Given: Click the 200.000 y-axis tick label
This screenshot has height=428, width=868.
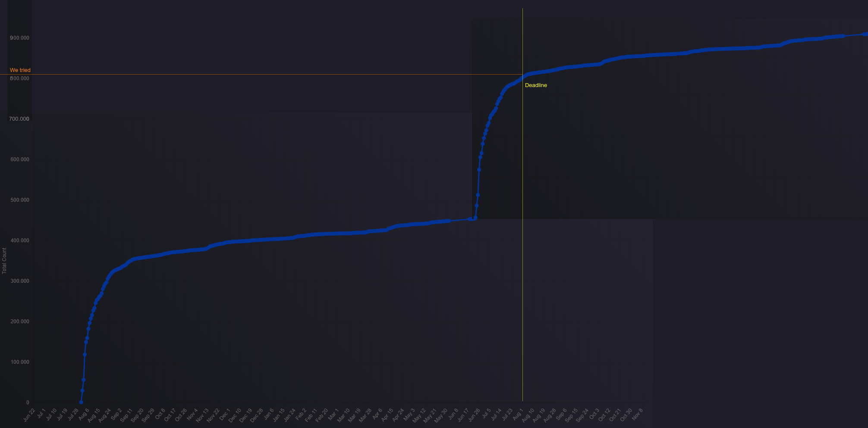Looking at the screenshot, I should pyautogui.click(x=19, y=322).
